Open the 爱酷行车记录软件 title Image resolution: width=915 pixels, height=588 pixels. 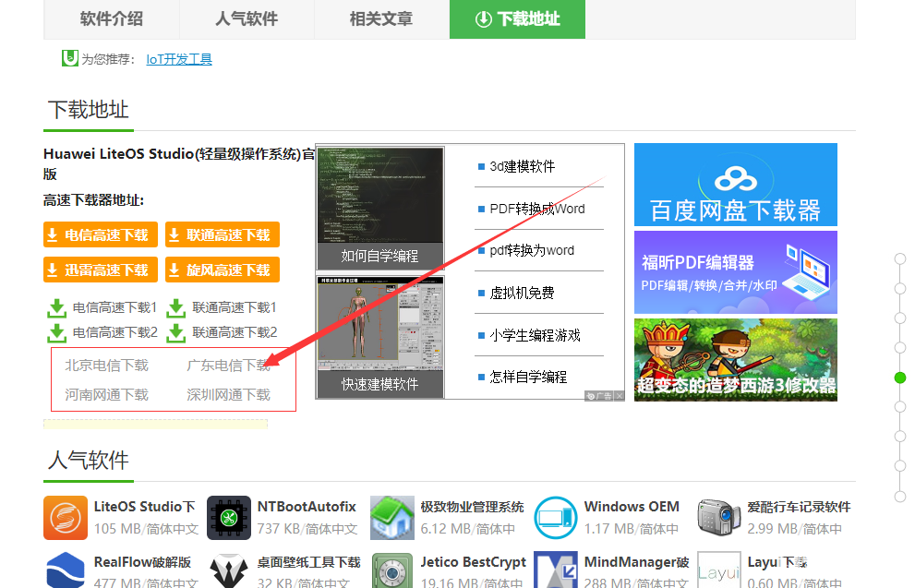799,507
